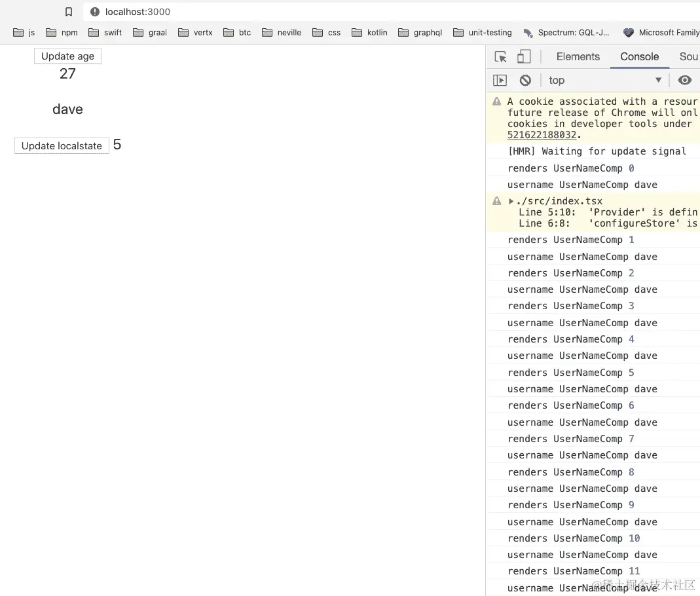Click the 'renders UserNameComp 6' log line

(570, 405)
